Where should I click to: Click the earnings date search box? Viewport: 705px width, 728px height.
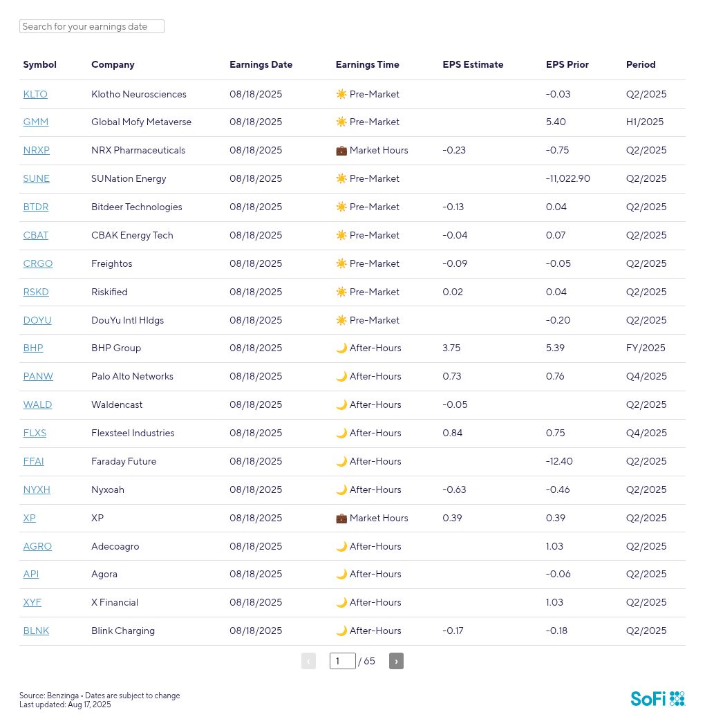coord(92,26)
